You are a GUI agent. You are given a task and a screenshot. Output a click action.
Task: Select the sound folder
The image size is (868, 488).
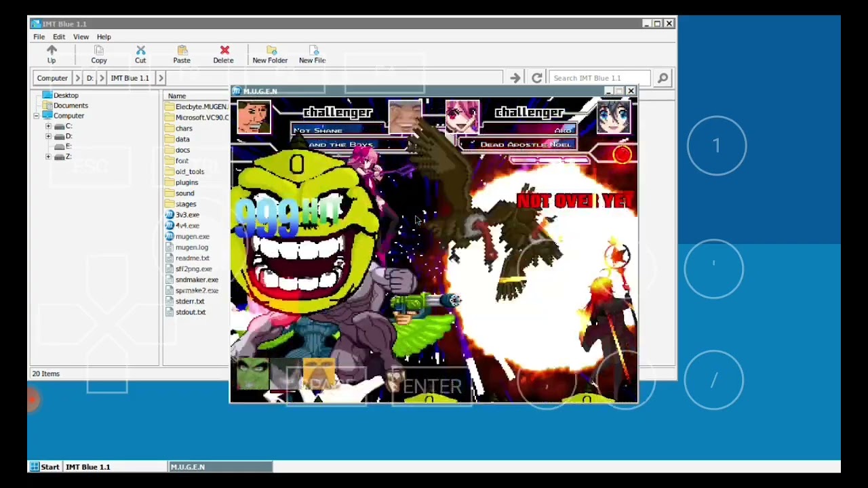[180, 193]
